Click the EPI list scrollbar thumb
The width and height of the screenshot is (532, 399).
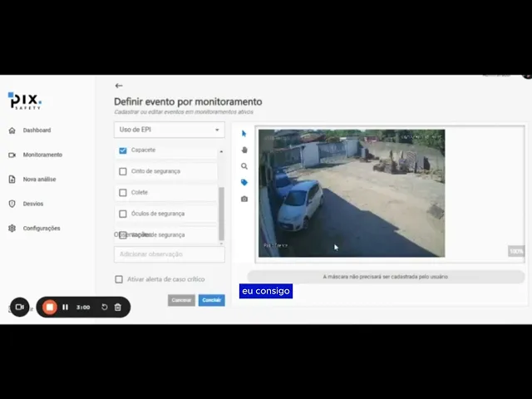pyautogui.click(x=221, y=214)
